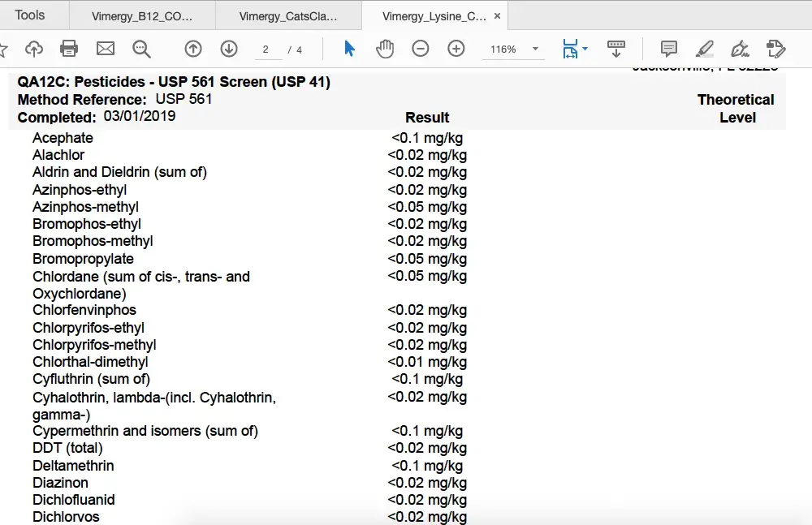Switch to Vimergy_CatsCla tab
Screen dimensions: 812x525
click(288, 15)
